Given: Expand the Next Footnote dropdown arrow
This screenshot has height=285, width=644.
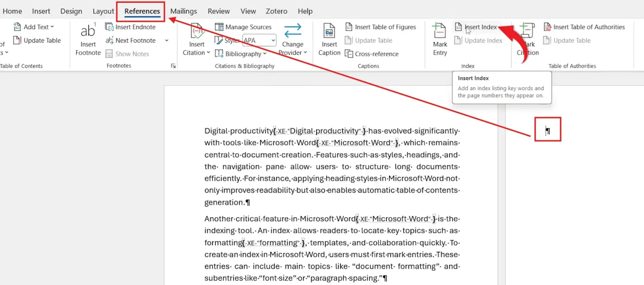Looking at the screenshot, I should coord(167,40).
